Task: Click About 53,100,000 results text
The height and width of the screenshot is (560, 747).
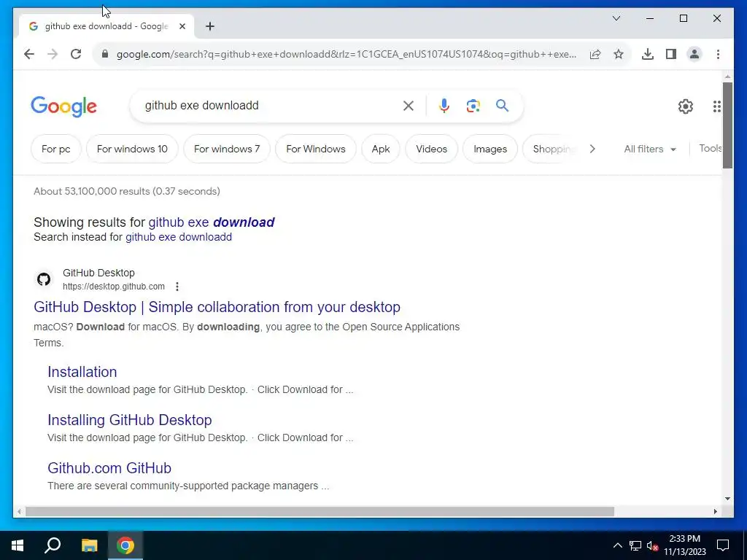Action: tap(127, 192)
